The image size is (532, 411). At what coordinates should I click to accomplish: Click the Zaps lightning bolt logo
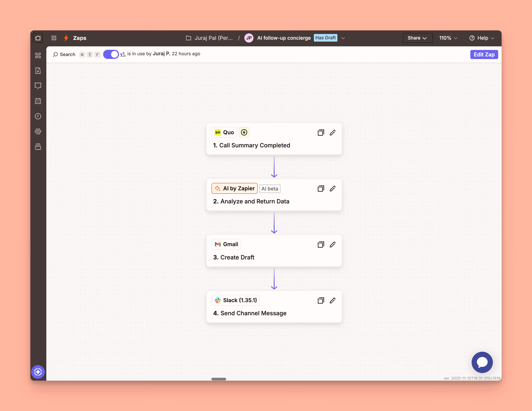click(x=66, y=38)
